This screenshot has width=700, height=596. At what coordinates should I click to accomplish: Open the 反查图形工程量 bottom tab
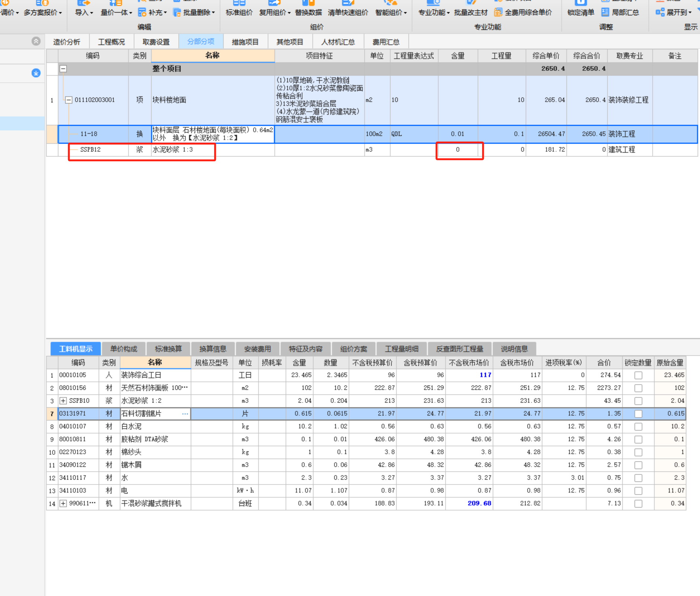pos(460,349)
